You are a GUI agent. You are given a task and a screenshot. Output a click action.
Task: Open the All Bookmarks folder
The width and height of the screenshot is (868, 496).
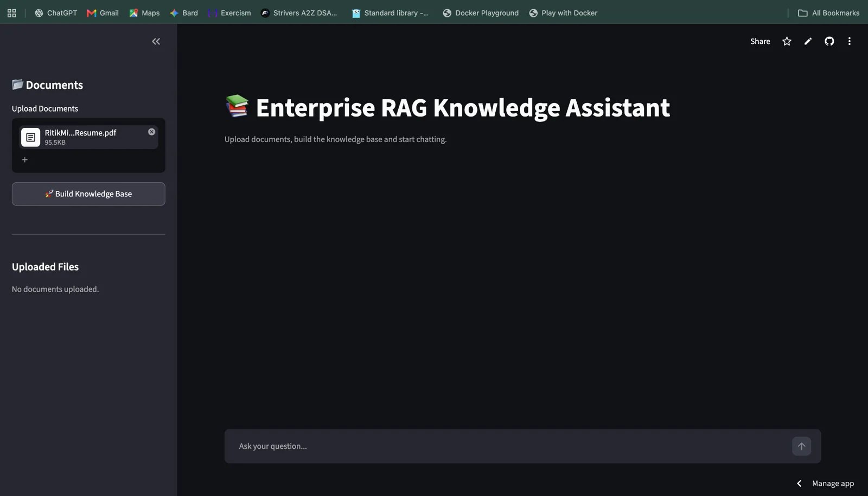(x=828, y=12)
